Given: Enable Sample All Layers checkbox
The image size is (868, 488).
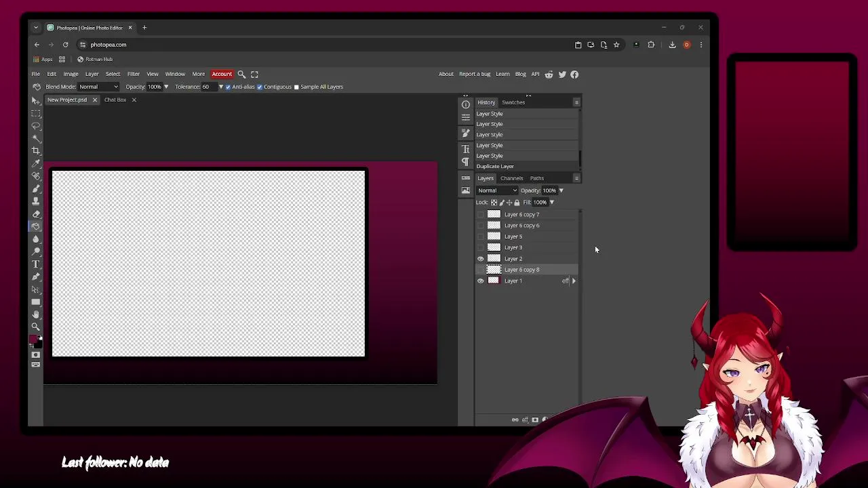Looking at the screenshot, I should (296, 87).
